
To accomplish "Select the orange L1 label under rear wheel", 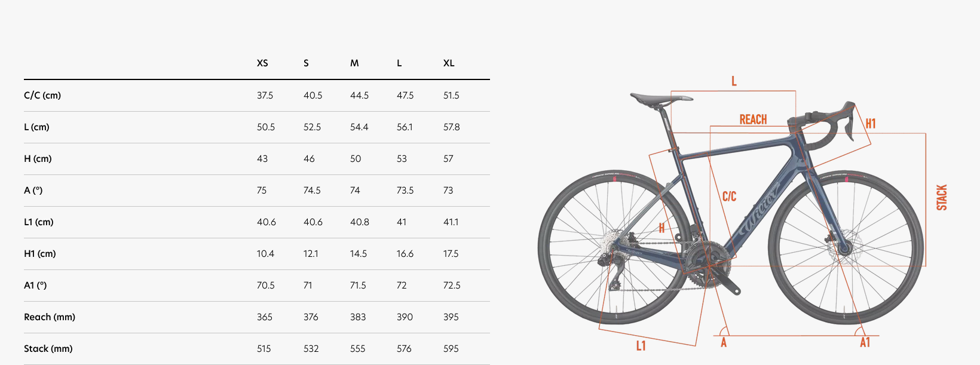I will click(x=641, y=346).
